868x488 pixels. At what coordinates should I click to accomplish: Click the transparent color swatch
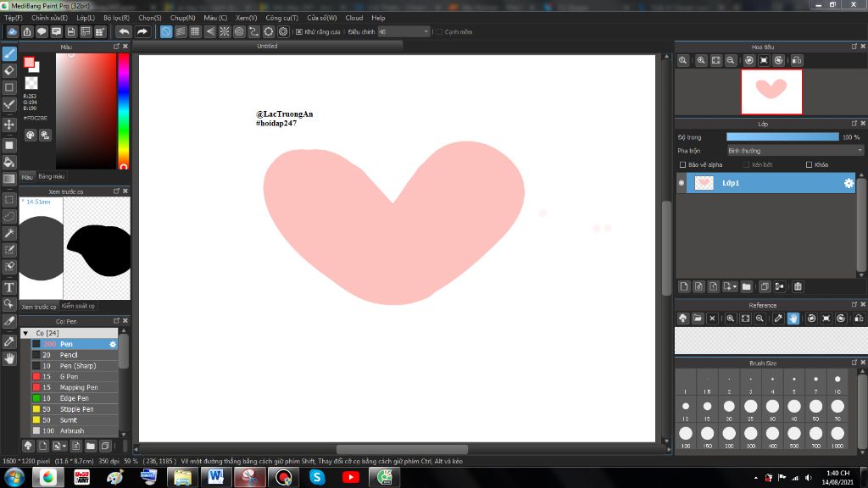pyautogui.click(x=31, y=83)
